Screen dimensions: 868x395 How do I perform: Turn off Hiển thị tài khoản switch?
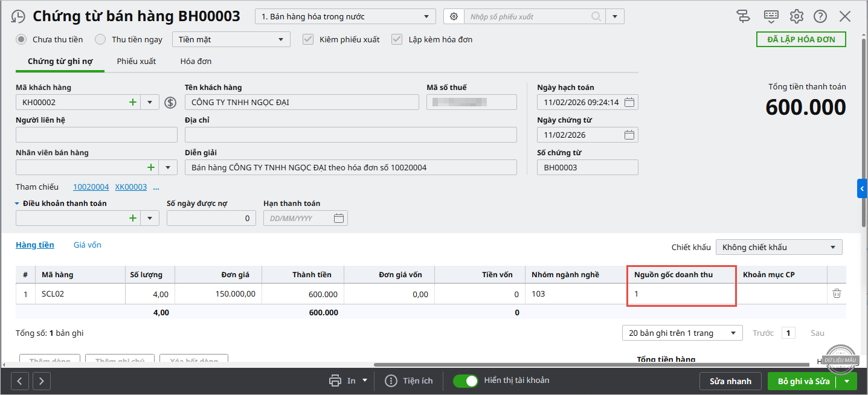tap(465, 381)
